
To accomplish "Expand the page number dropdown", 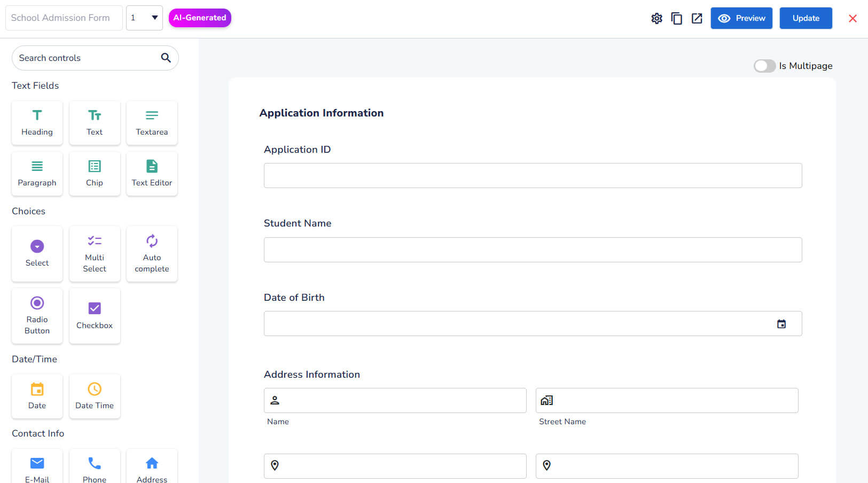I will 144,18.
